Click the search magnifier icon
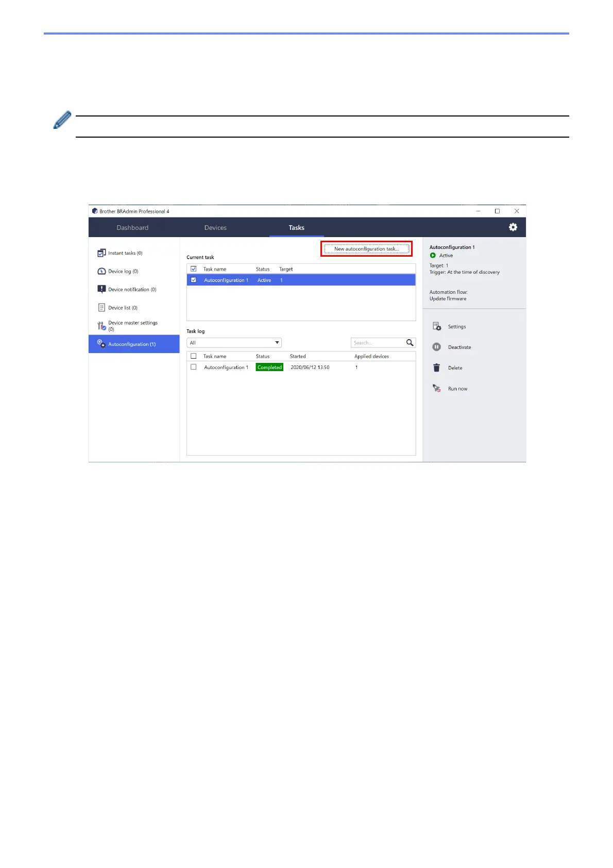This screenshot has width=613, height=868. 410,343
